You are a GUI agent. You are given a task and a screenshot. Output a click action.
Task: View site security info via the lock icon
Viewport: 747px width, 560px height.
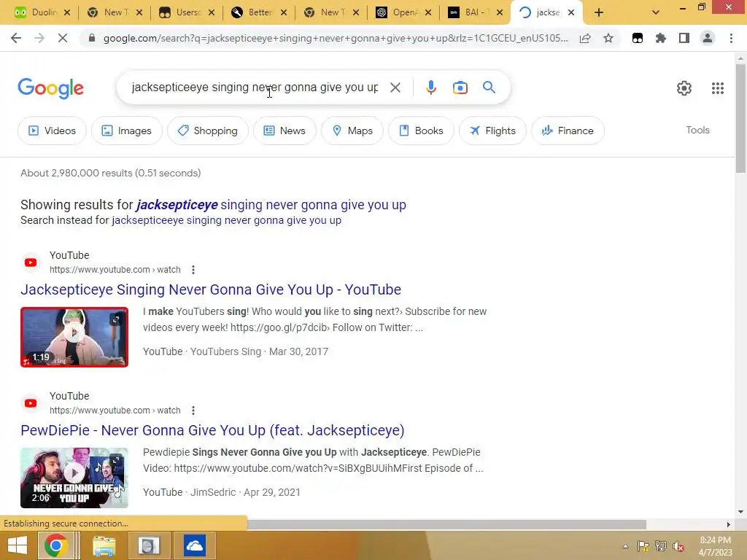click(92, 38)
